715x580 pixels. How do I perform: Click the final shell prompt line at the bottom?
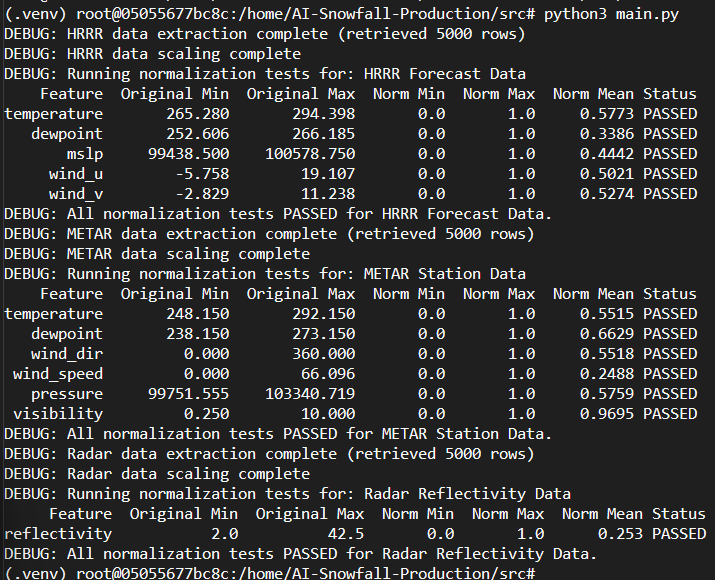(x=269, y=573)
